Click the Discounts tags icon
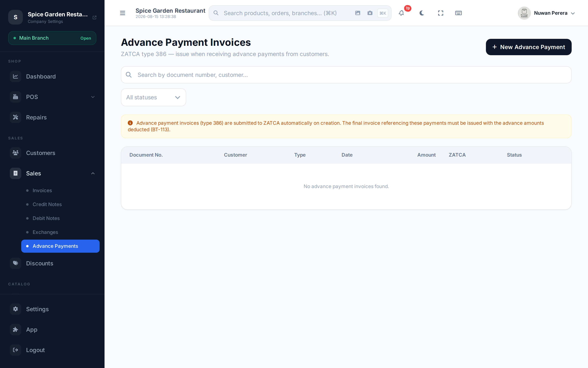 click(16, 263)
